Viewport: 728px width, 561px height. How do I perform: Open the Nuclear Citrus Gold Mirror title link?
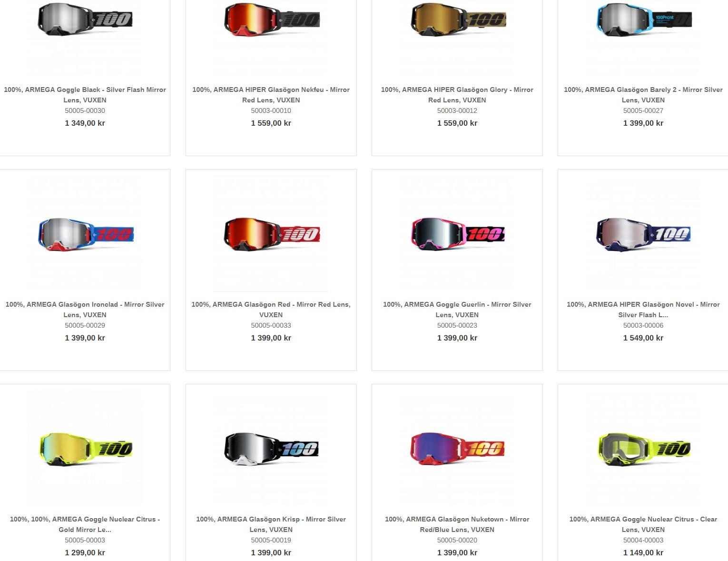[x=85, y=524]
